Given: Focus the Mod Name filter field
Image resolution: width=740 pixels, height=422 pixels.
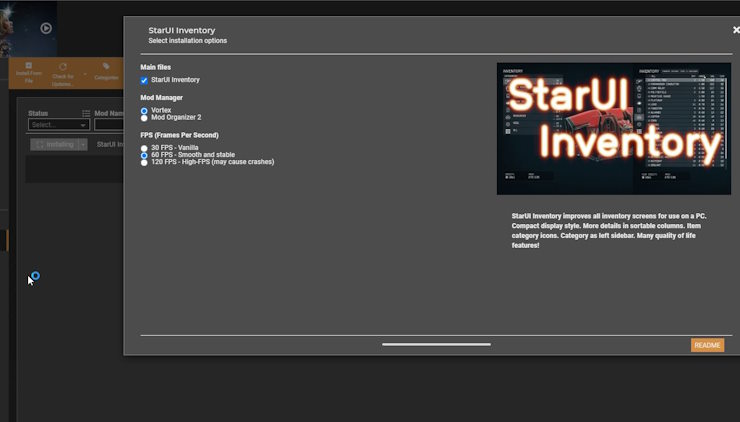Looking at the screenshot, I should click(109, 125).
